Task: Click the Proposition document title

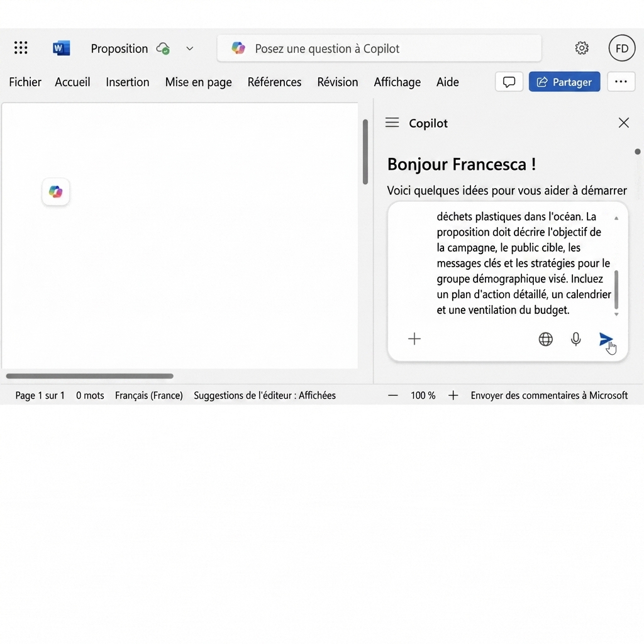Action: pyautogui.click(x=119, y=48)
